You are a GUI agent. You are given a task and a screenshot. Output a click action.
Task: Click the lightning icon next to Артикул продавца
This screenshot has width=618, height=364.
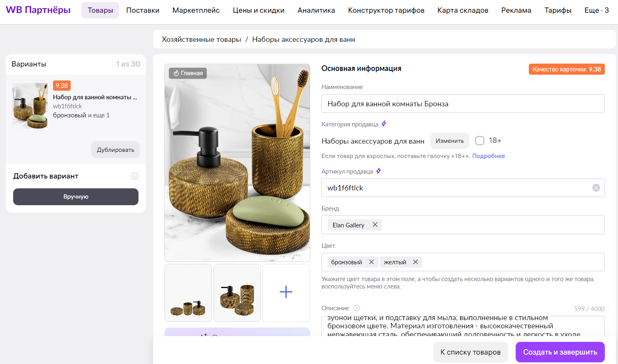click(x=379, y=171)
